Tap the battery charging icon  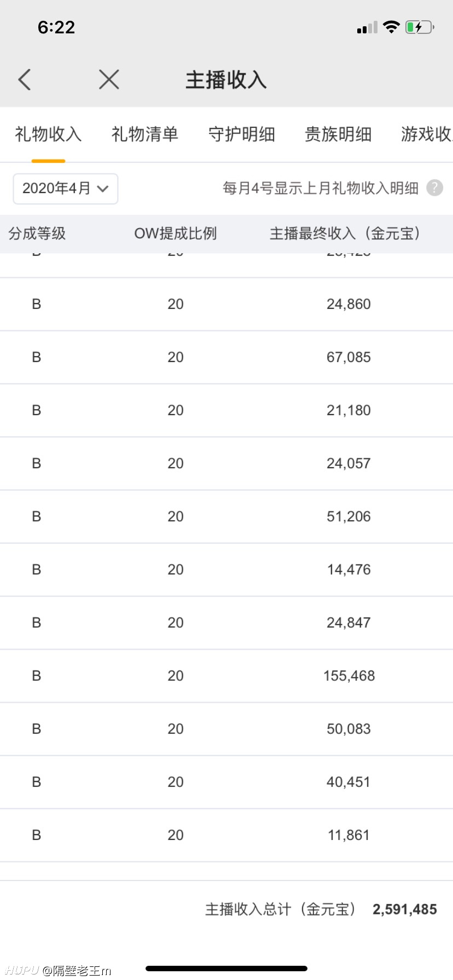(x=420, y=27)
